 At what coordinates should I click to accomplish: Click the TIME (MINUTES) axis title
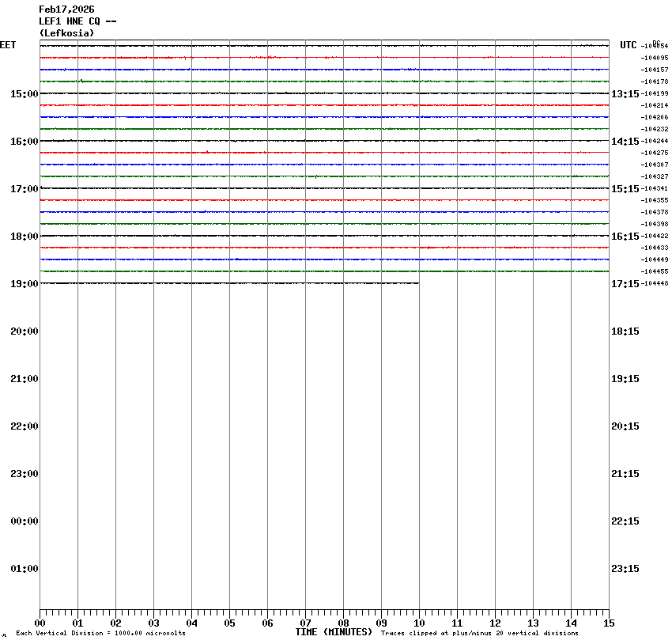click(334, 632)
